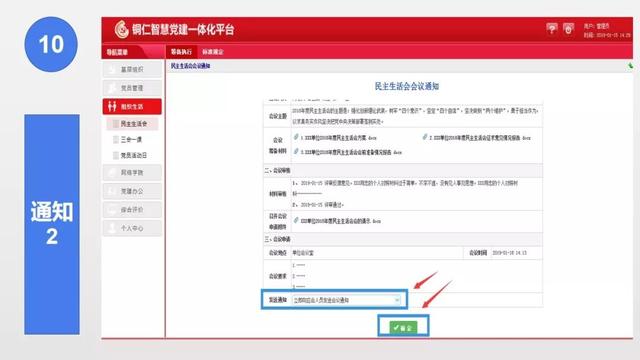Click the second review line in the materials review row
Viewport: 640px width, 360px height.
click(318, 205)
